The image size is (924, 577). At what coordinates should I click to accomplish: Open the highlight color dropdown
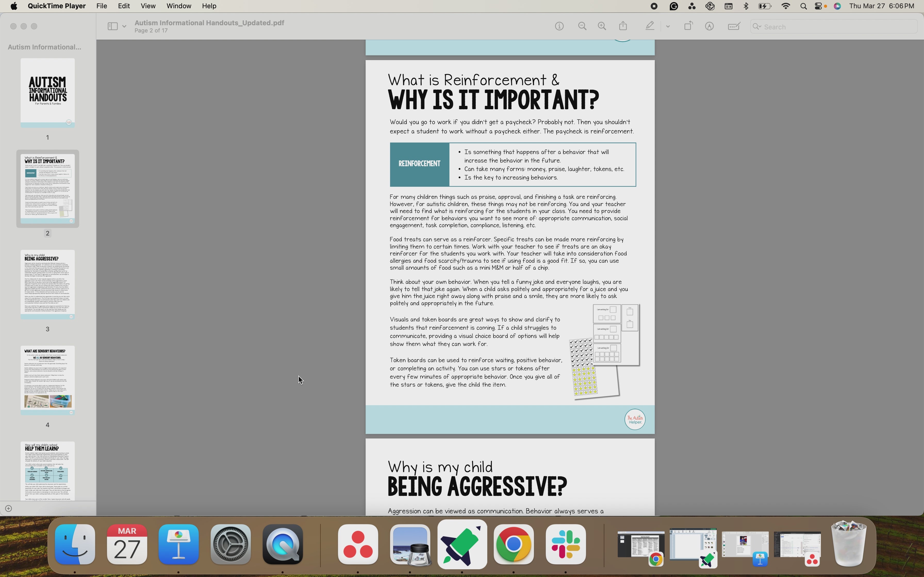coord(667,26)
